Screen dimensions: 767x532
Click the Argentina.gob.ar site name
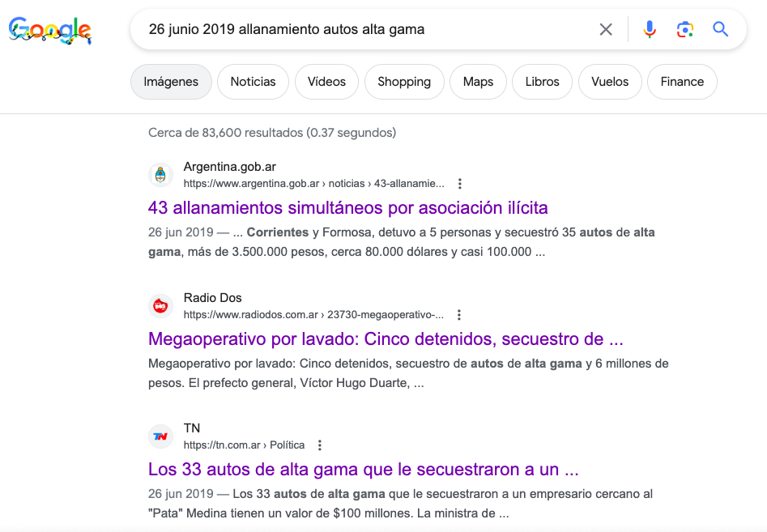tap(230, 167)
